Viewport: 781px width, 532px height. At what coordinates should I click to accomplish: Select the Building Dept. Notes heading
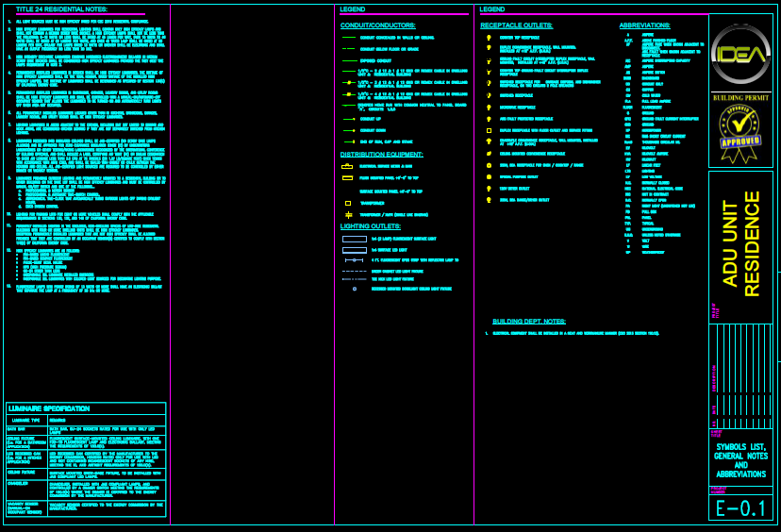(x=528, y=321)
